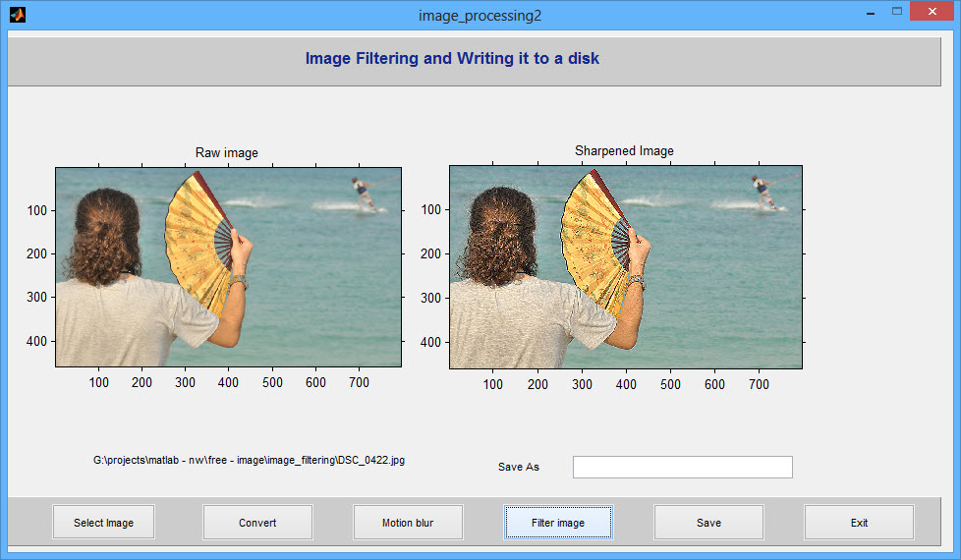
Task: Click the Select Image button
Action: (103, 522)
